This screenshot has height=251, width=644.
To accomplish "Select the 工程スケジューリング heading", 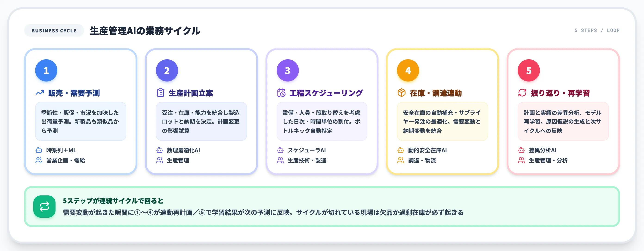I will click(x=326, y=93).
